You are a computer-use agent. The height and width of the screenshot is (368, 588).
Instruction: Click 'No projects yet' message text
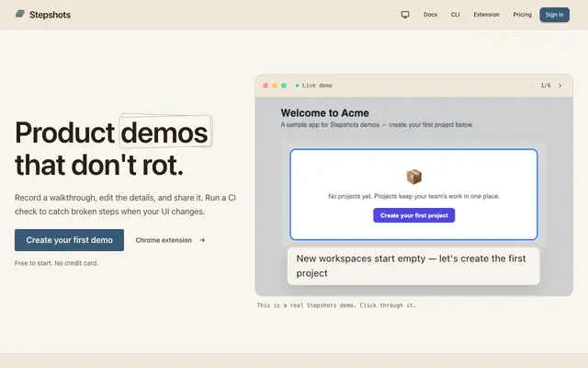pyautogui.click(x=414, y=196)
